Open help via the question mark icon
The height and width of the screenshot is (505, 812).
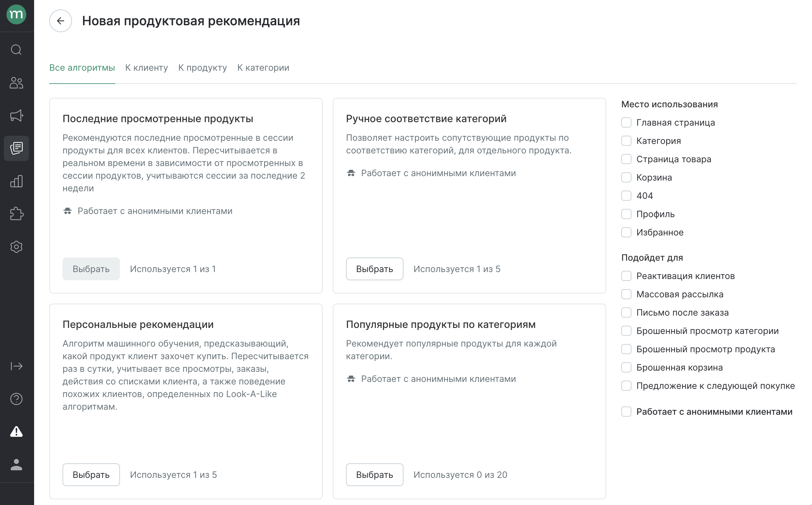point(16,399)
